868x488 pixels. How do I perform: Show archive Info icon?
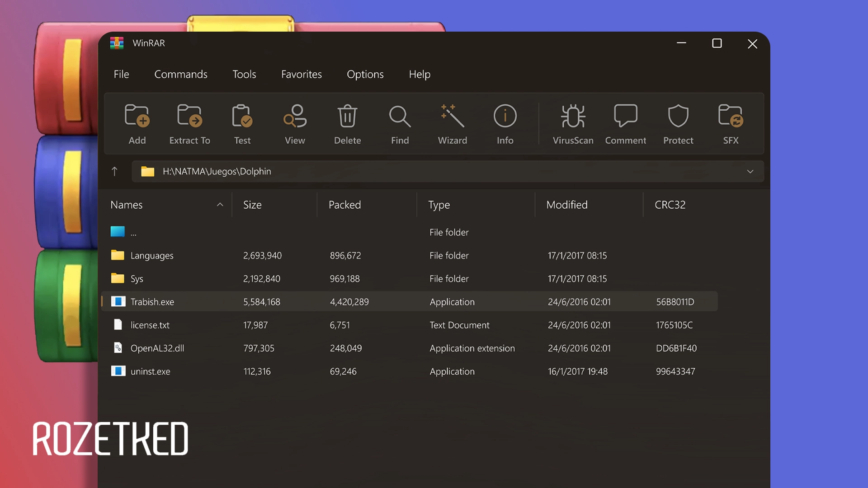pos(505,116)
